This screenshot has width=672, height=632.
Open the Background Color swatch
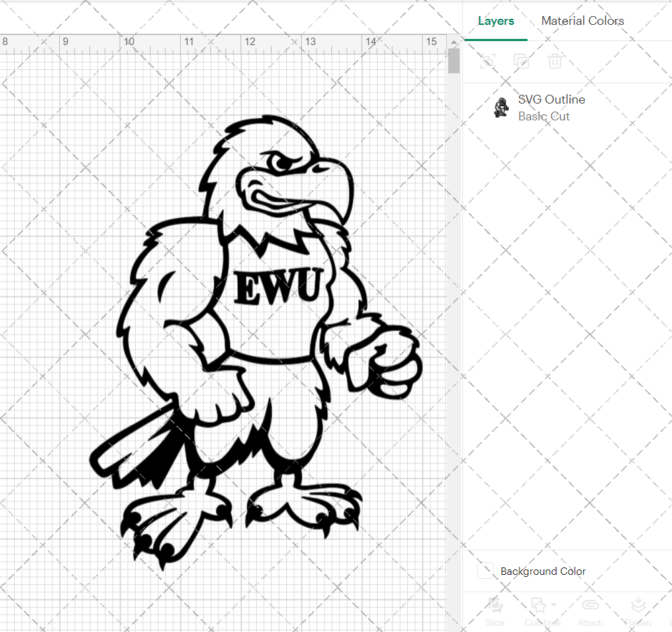tap(485, 571)
